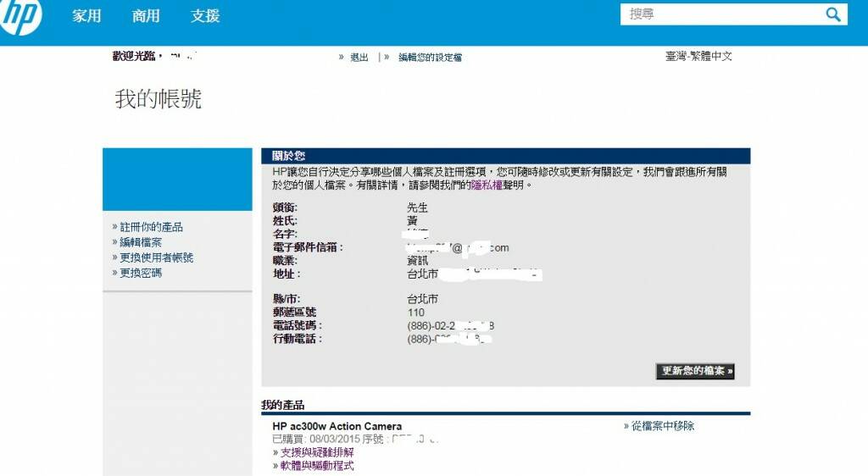868x476 pixels.
Task: Open 軟體與驅動程式 link
Action: (317, 466)
